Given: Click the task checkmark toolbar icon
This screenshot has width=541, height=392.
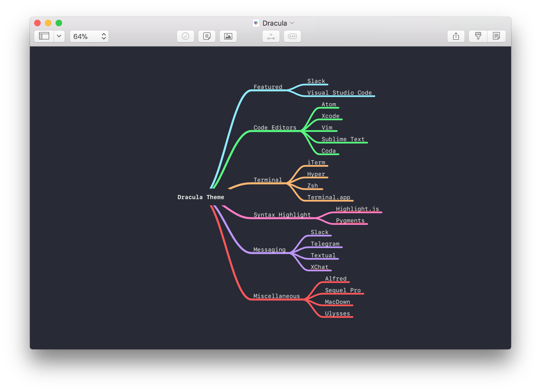Looking at the screenshot, I should coord(185,36).
